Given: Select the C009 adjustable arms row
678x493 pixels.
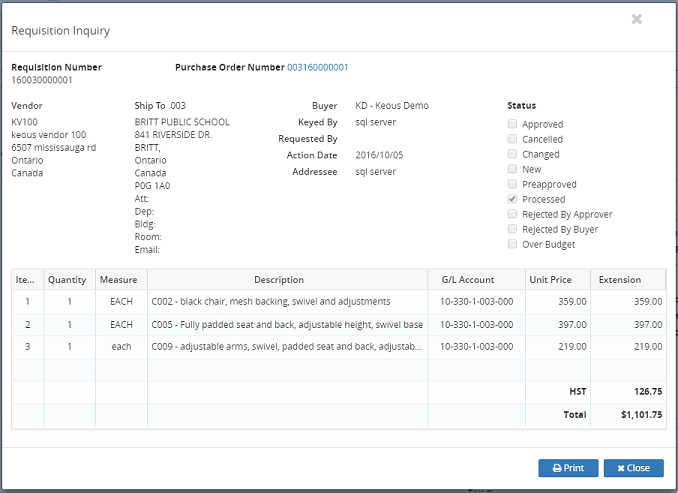Looking at the screenshot, I should coord(286,349).
